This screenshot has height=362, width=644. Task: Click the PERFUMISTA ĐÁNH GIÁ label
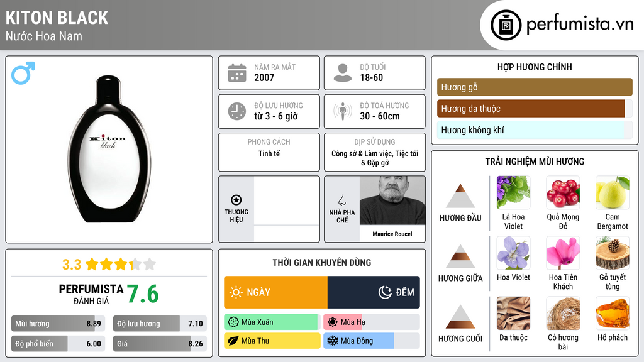pyautogui.click(x=91, y=294)
